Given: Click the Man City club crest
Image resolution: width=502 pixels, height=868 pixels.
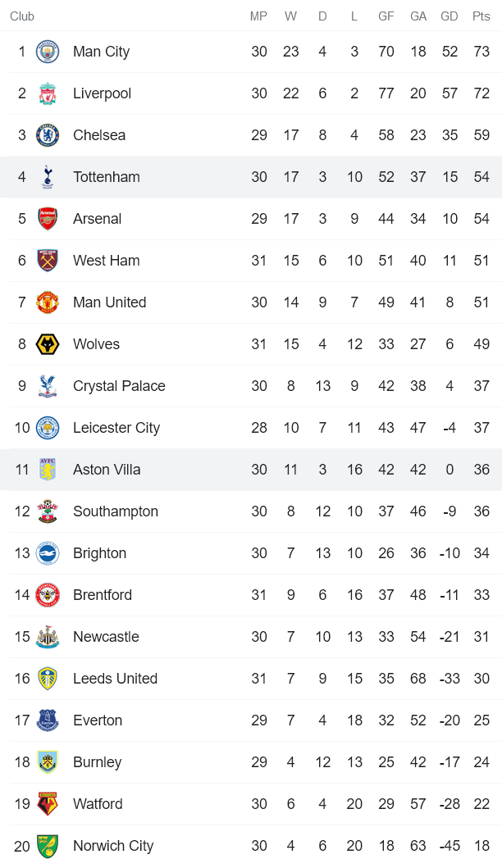Looking at the screenshot, I should click(x=48, y=52).
